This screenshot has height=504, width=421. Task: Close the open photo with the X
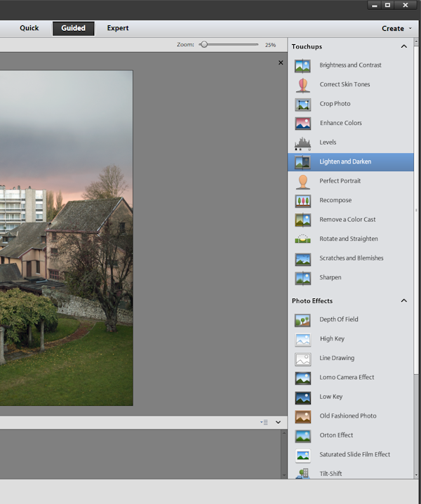pos(281,62)
